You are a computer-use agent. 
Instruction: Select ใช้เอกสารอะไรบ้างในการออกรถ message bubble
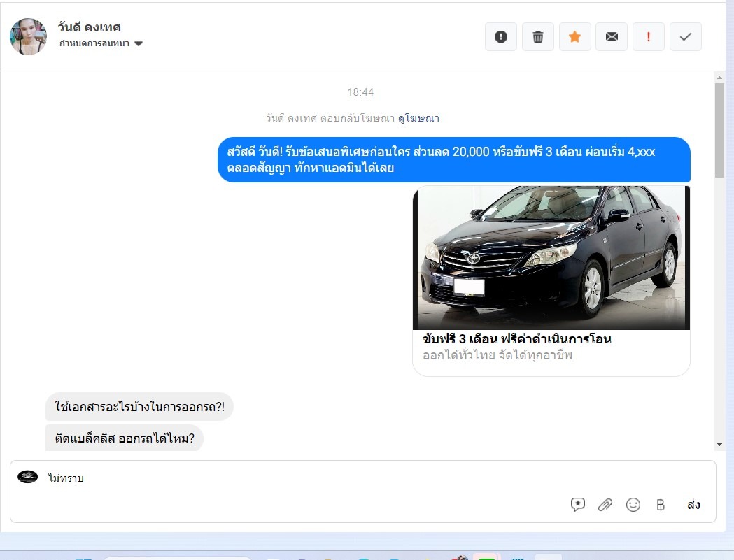139,407
